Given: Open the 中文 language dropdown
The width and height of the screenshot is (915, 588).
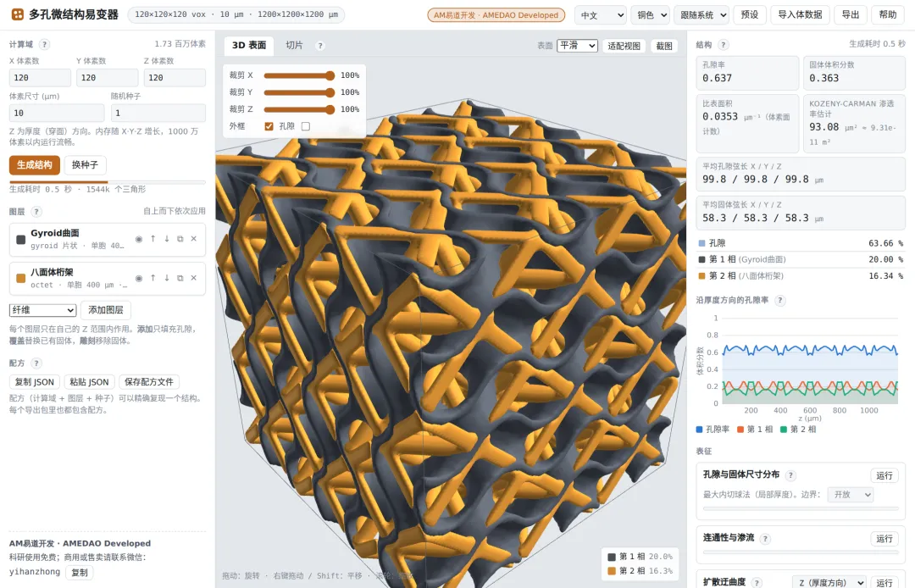Looking at the screenshot, I should tap(601, 15).
